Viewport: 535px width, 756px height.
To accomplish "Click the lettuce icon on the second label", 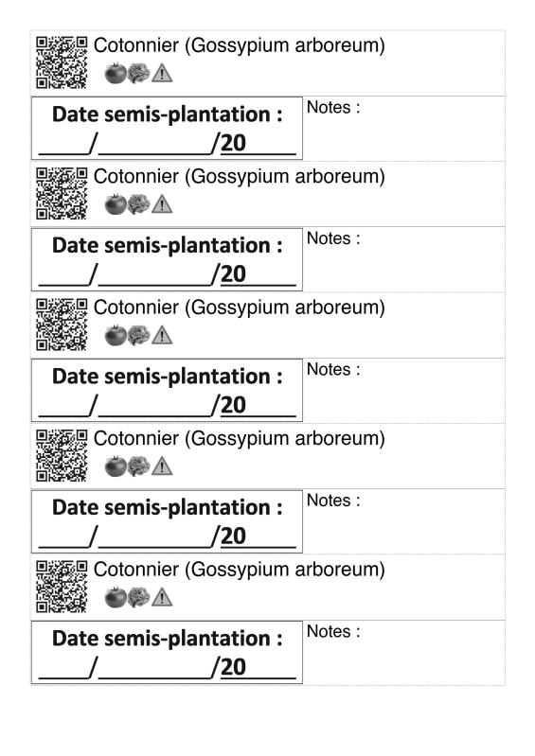I will [x=139, y=204].
